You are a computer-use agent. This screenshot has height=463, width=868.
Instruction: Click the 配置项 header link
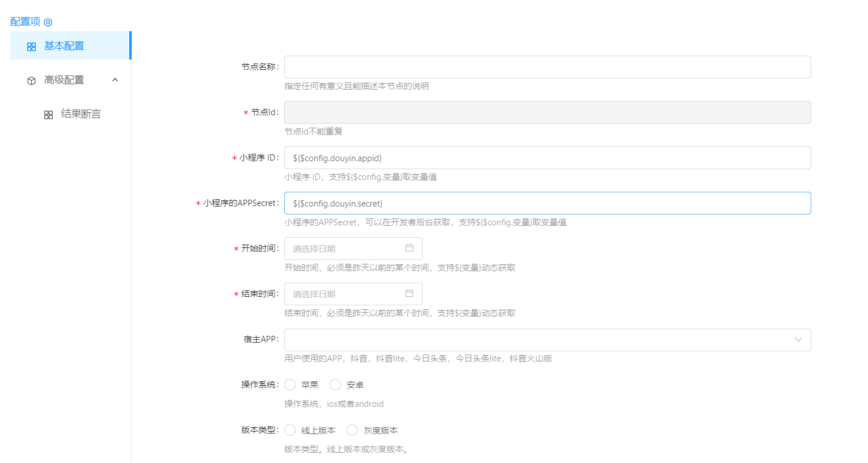click(x=26, y=22)
